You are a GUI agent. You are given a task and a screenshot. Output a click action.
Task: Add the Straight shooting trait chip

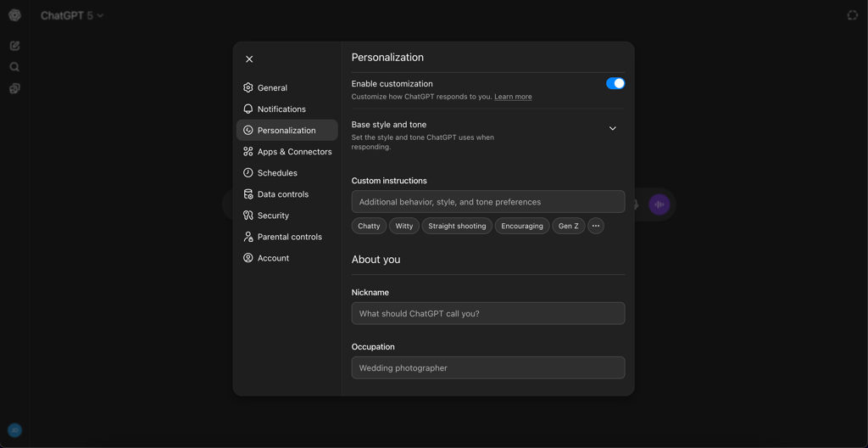(x=457, y=226)
